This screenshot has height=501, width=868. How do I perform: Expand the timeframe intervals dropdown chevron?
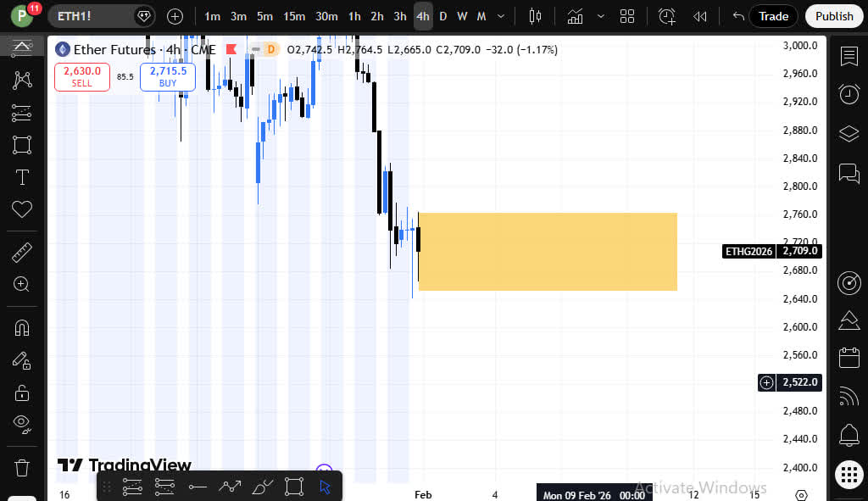click(502, 16)
